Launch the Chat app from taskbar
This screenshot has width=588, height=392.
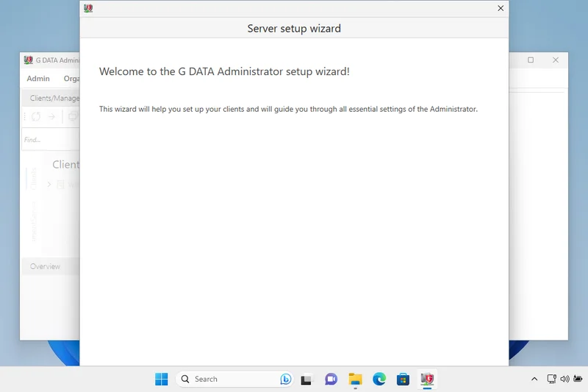point(331,379)
